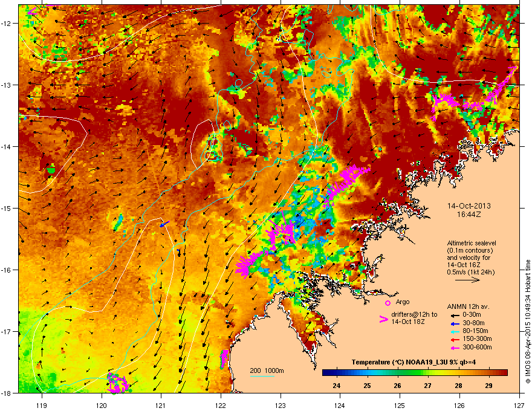Click the magenta drifter track cluster near 120.3E 17.9S
The width and height of the screenshot is (532, 411).
click(118, 383)
